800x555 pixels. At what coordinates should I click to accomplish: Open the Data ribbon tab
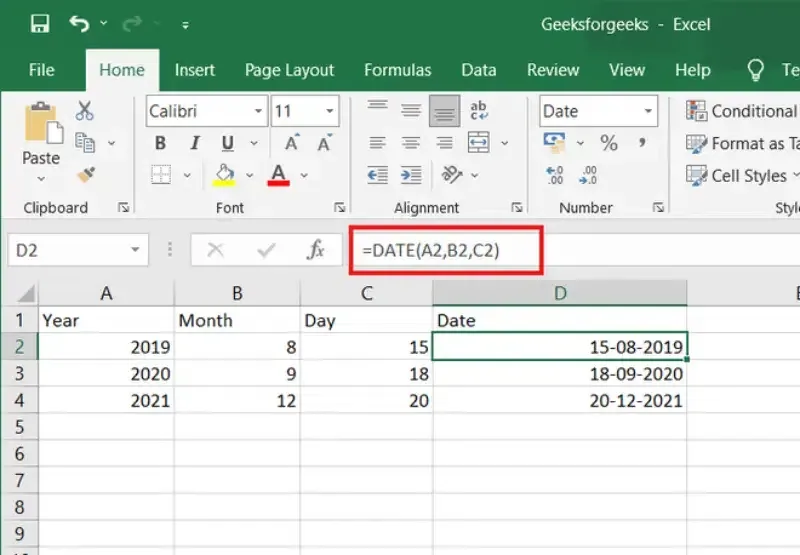tap(479, 70)
